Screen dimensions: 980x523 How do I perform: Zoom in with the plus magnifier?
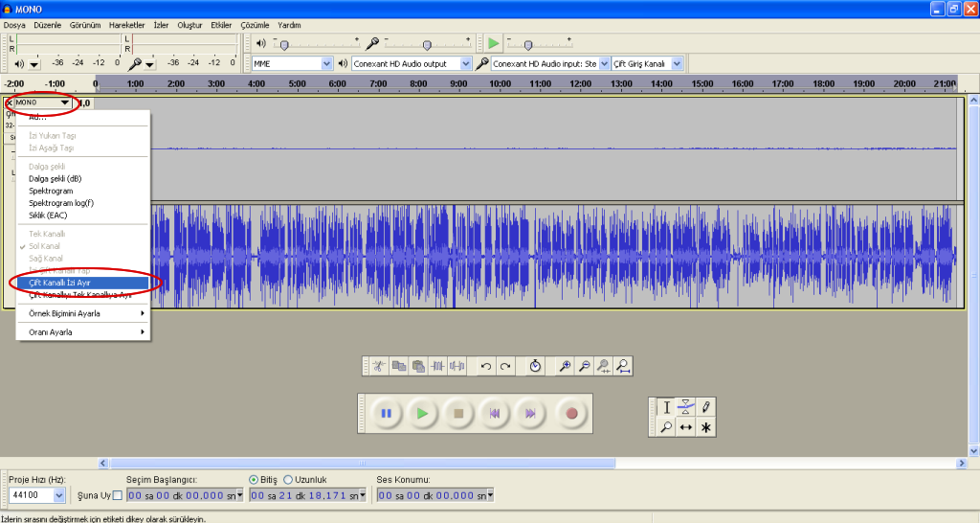tap(565, 366)
